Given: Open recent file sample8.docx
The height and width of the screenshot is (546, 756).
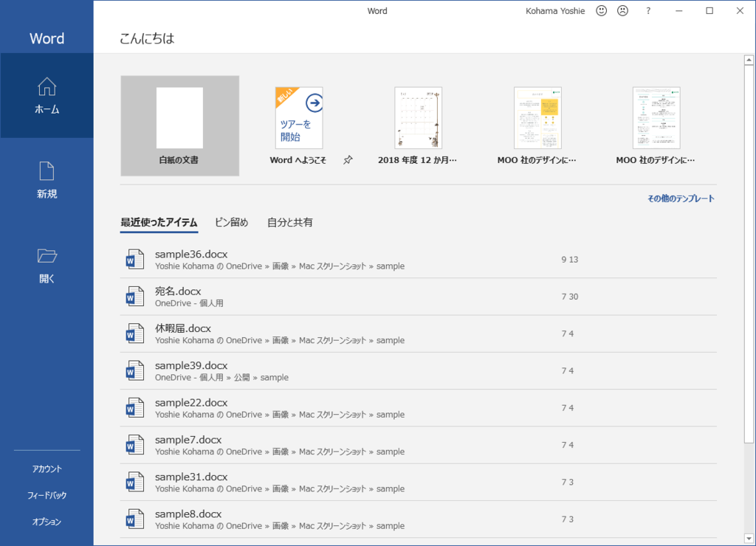Looking at the screenshot, I should (419, 519).
